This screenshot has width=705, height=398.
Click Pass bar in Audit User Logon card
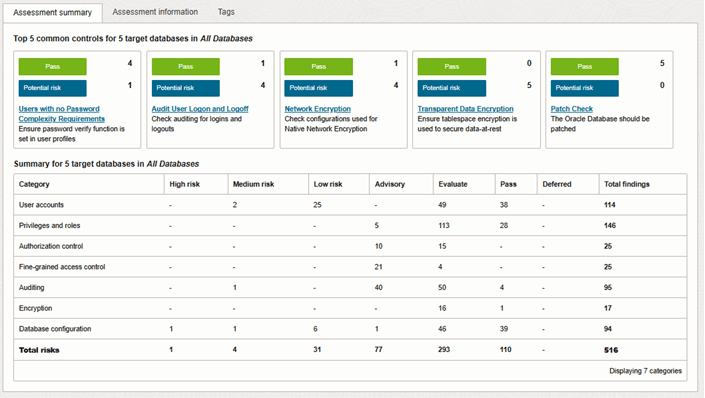pos(186,67)
